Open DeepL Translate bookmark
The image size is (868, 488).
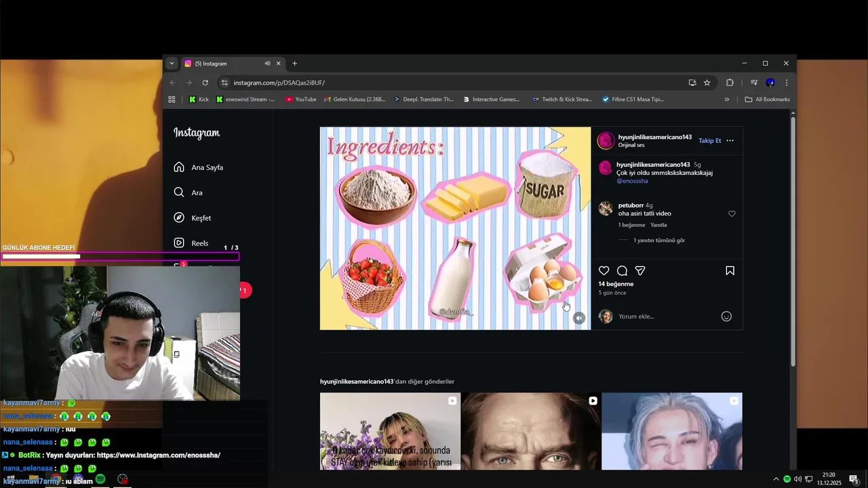424,99
